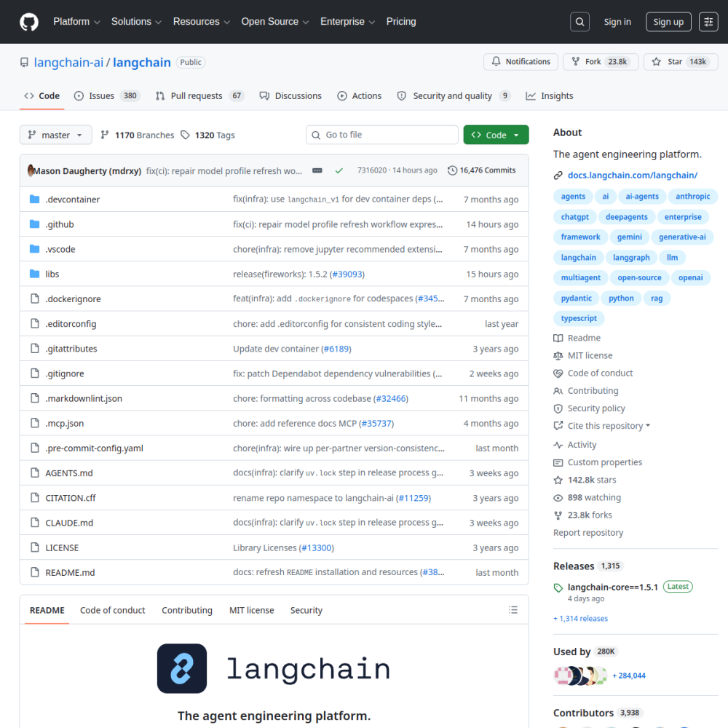Select the MIT license README tab
The image size is (728, 728).
pyautogui.click(x=251, y=610)
